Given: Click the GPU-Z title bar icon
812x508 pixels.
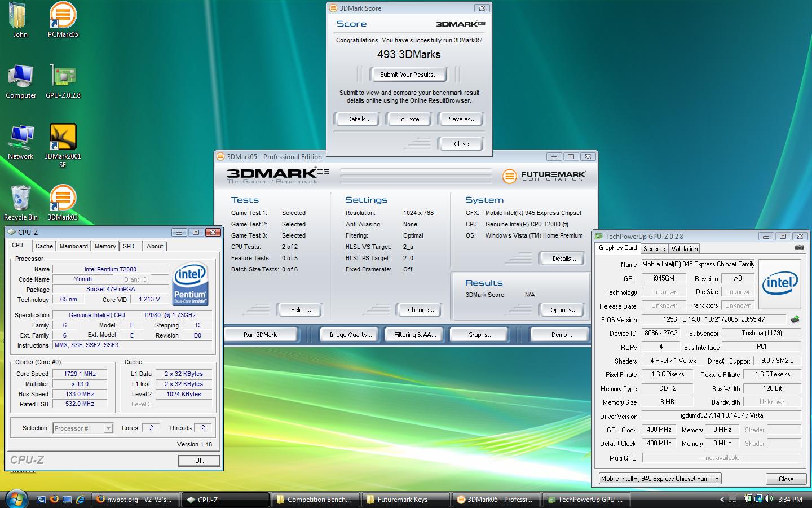Looking at the screenshot, I should point(599,237).
